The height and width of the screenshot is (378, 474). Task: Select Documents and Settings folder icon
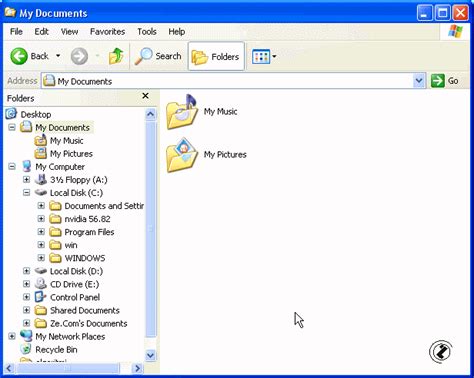[x=55, y=206]
